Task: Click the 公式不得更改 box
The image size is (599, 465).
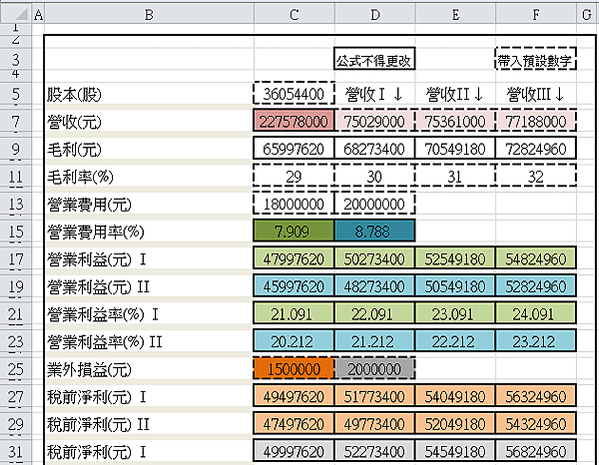Action: 374,59
